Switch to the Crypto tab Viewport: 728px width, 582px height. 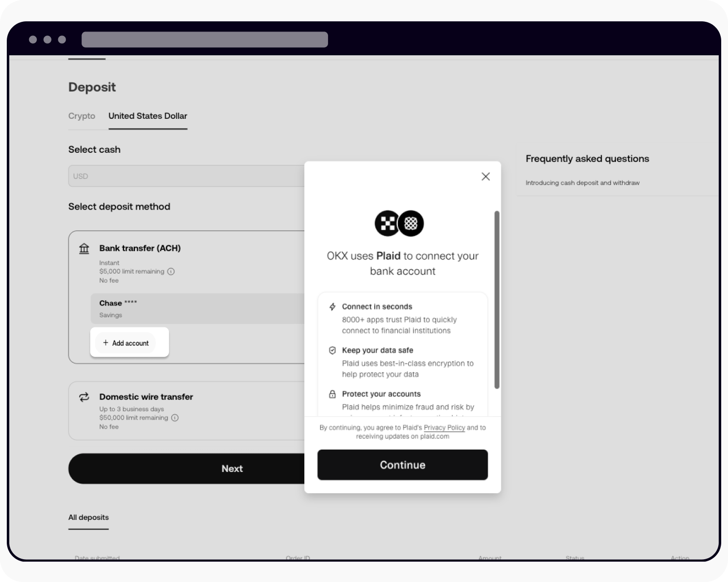pyautogui.click(x=82, y=116)
